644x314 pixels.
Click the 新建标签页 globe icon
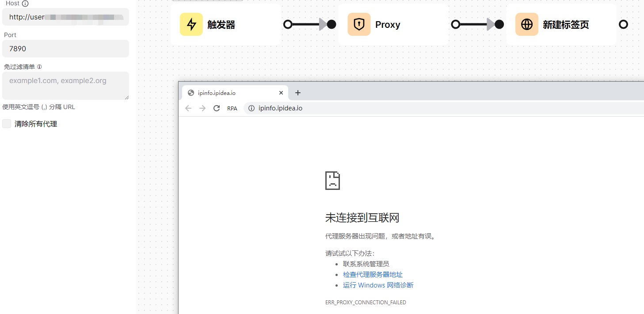coord(527,24)
